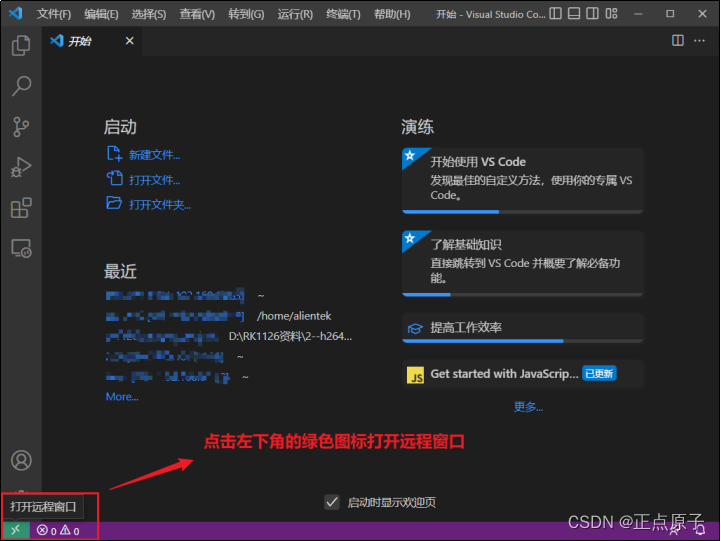Open the Accounts menu icon
The height and width of the screenshot is (541, 721).
[x=21, y=460]
